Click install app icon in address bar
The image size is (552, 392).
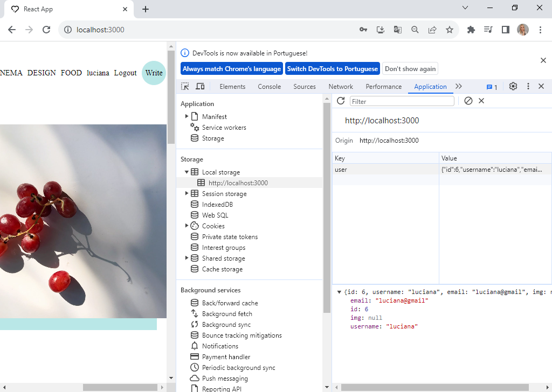(x=381, y=30)
